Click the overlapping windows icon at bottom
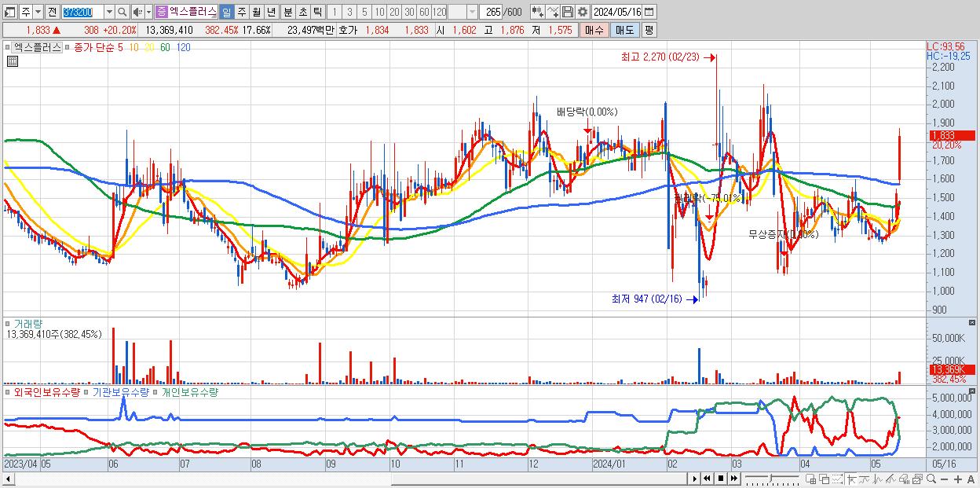 pos(825,479)
